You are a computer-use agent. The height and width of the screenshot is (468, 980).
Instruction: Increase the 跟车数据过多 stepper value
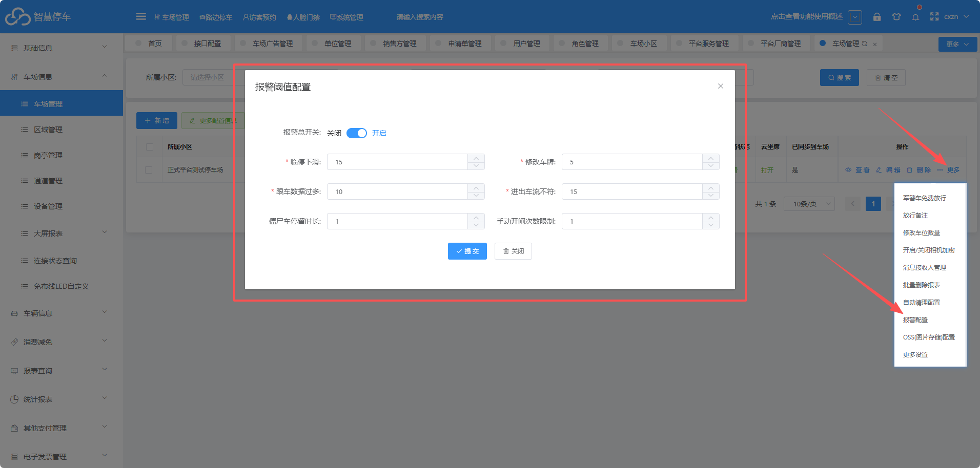pyautogui.click(x=476, y=188)
